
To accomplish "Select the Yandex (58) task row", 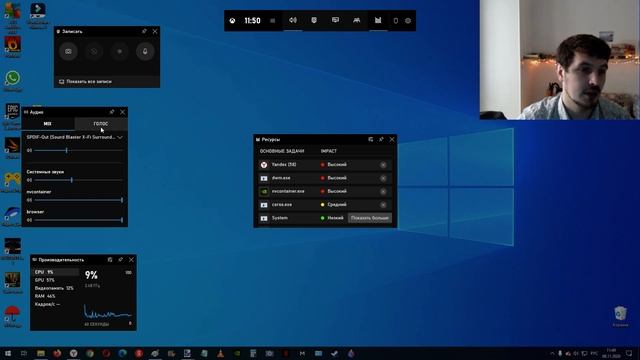I will click(x=325, y=165).
